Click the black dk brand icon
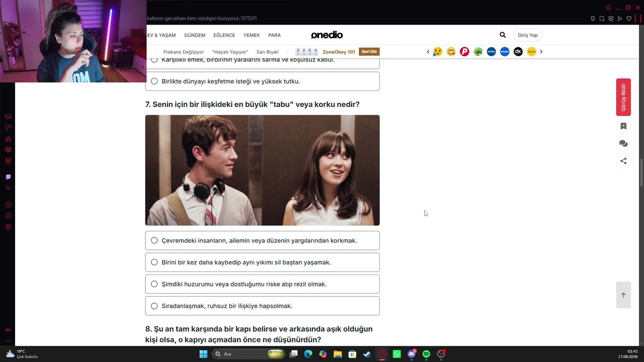This screenshot has width=644, height=362. click(x=518, y=52)
